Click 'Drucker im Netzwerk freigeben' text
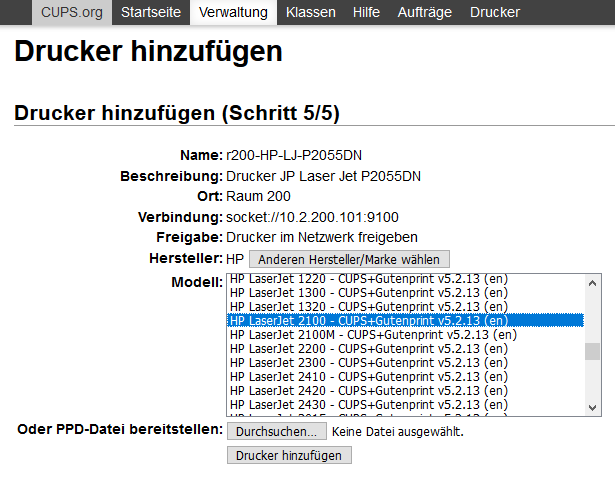Viewport: 615px width, 494px height. coord(322,237)
